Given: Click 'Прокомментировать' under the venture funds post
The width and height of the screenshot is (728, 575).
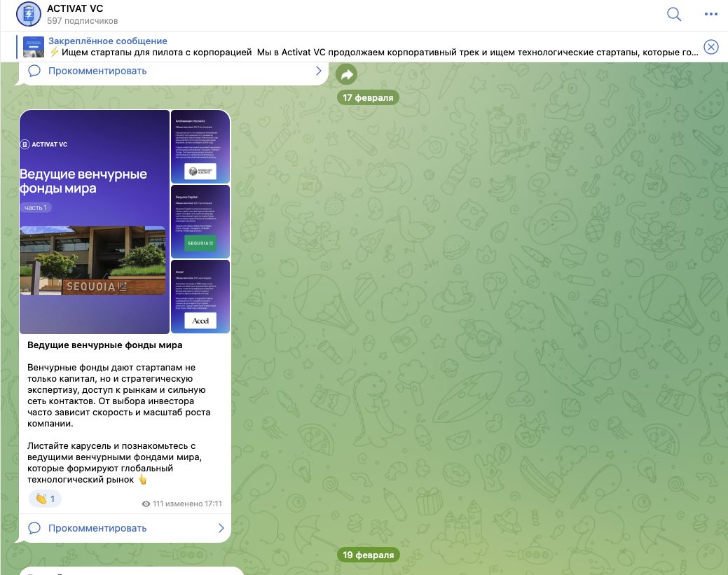Looking at the screenshot, I should point(97,528).
